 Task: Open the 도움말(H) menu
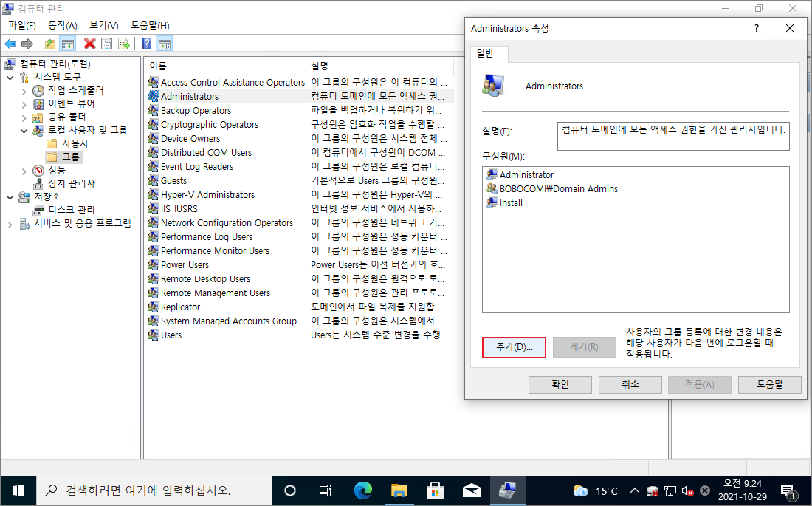pos(150,25)
